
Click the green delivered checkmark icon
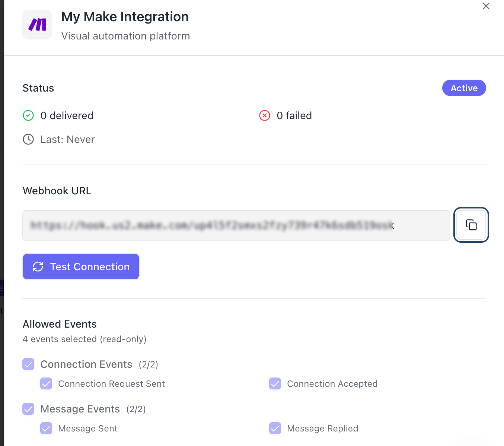(x=28, y=116)
